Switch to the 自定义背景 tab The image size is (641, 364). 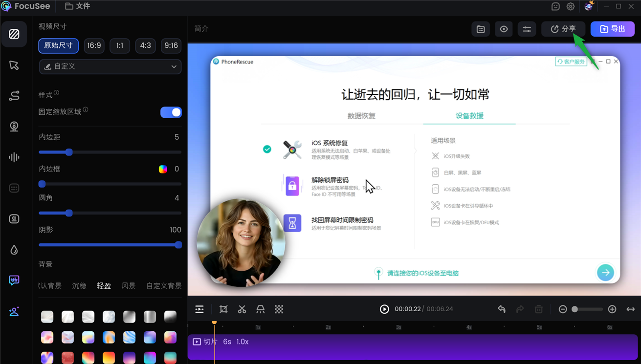click(x=164, y=286)
